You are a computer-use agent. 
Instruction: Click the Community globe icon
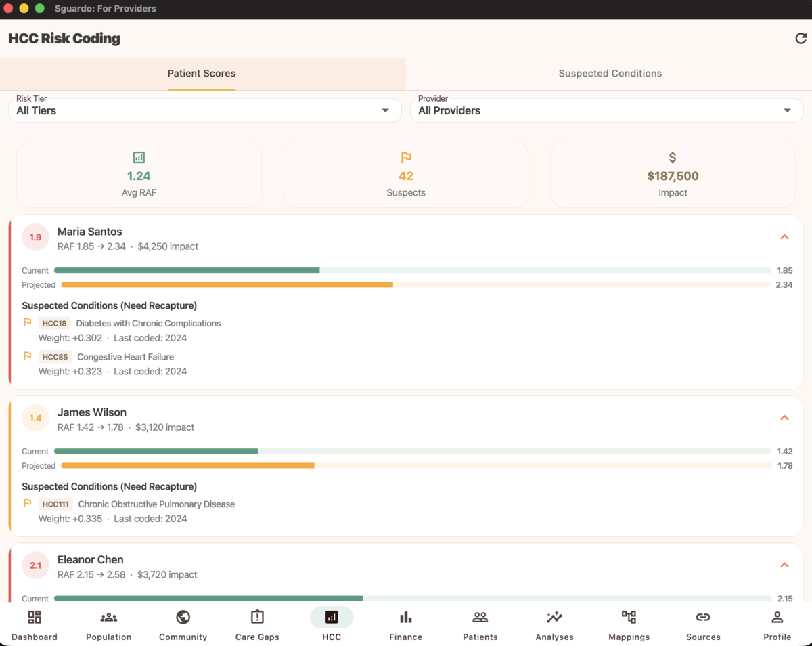(183, 618)
